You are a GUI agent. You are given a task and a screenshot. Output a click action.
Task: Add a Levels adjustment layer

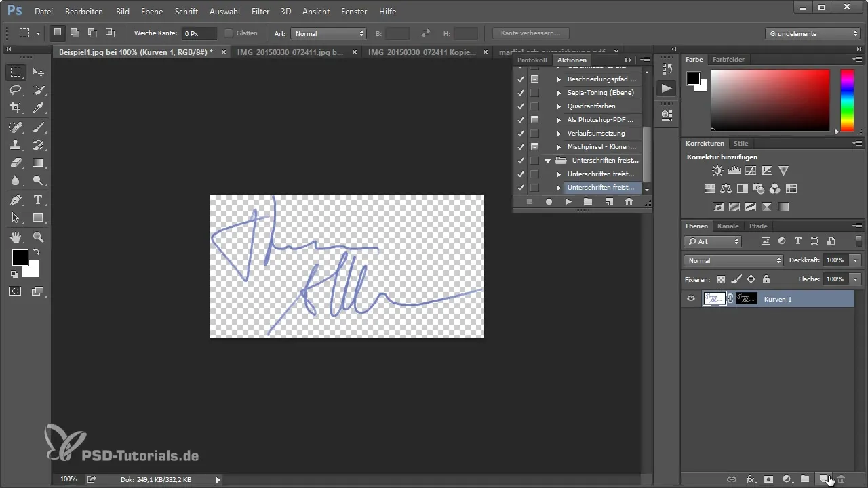click(x=734, y=171)
